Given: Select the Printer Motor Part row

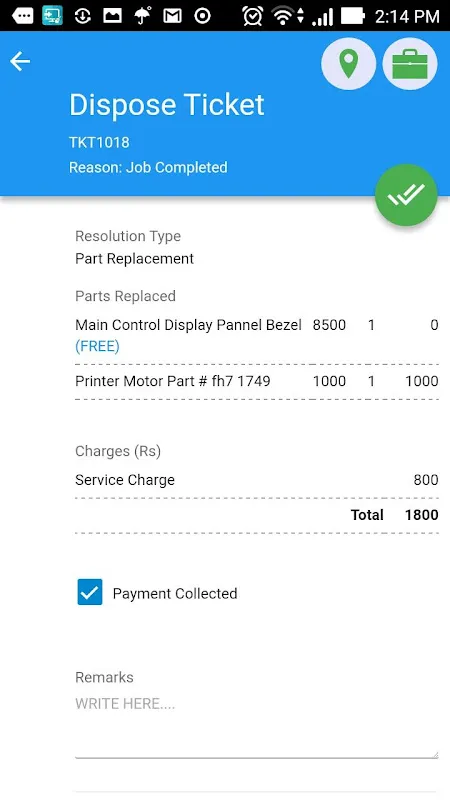Looking at the screenshot, I should [257, 381].
